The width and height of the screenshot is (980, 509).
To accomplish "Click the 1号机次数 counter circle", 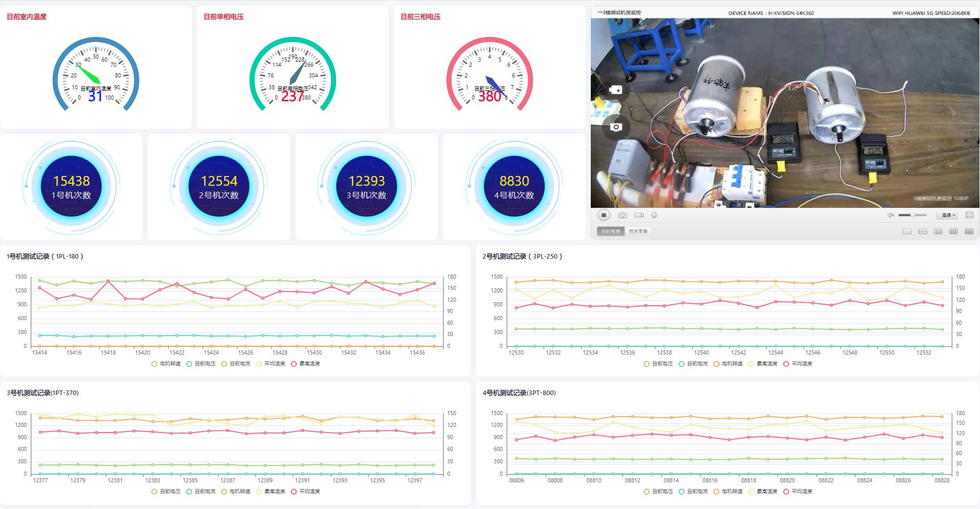I will [71, 187].
